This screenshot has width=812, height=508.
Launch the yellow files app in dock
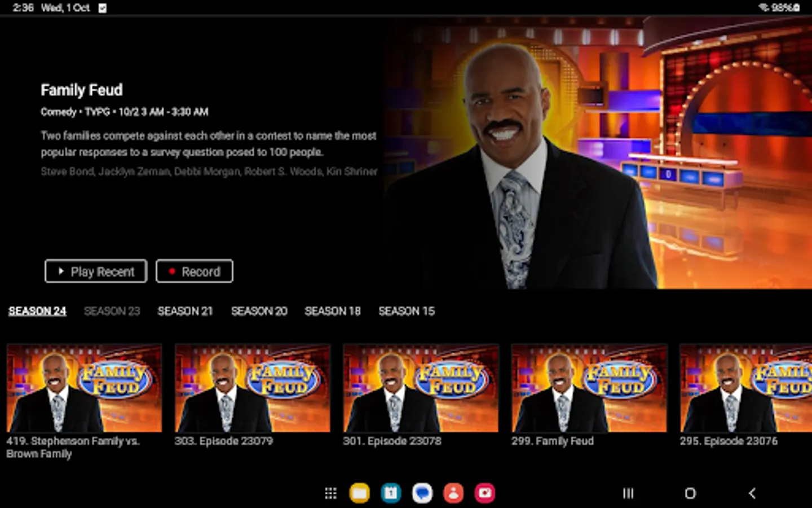pos(359,493)
